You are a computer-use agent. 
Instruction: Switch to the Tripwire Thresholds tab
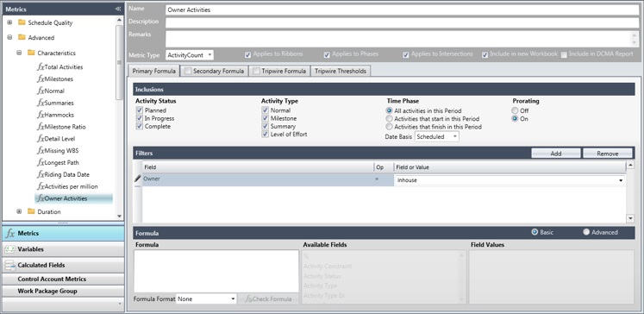(341, 71)
